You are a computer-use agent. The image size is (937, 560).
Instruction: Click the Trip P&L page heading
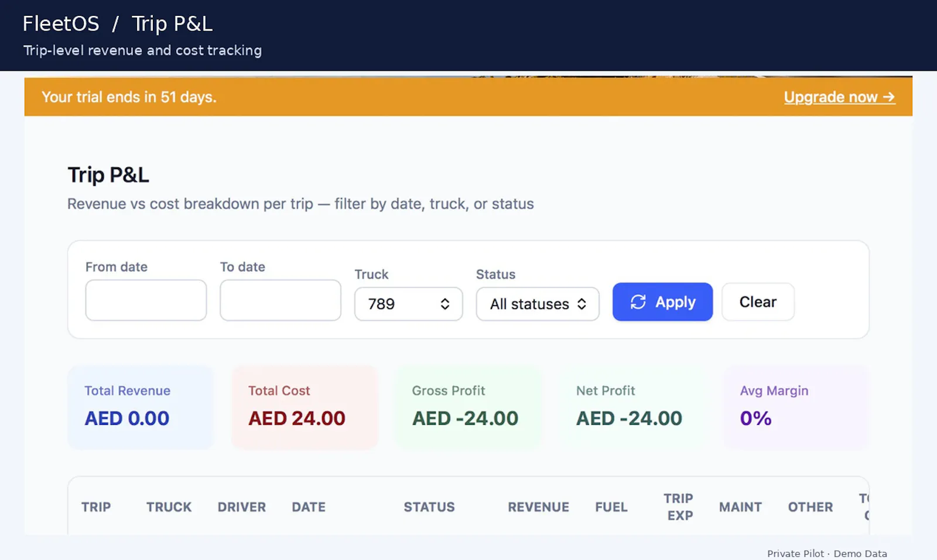tap(108, 175)
